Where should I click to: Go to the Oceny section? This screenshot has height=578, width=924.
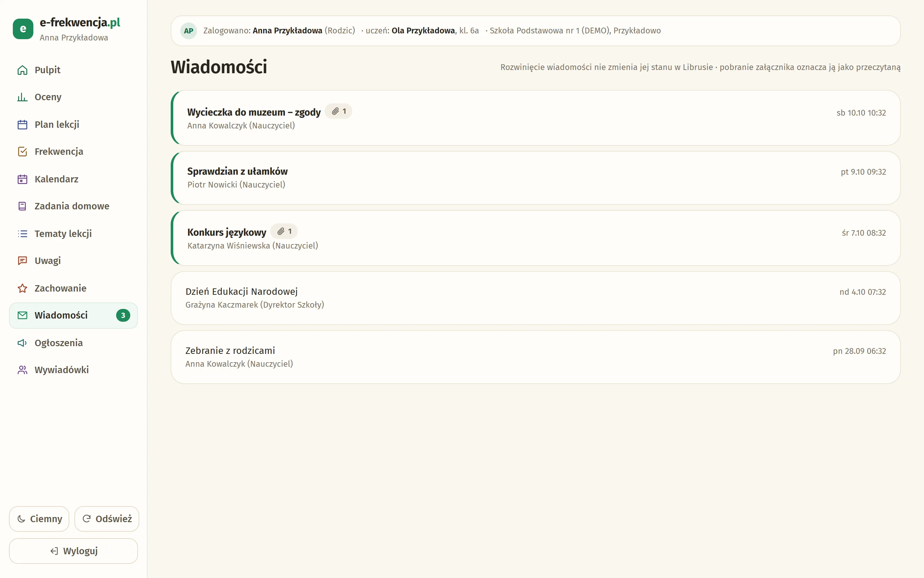click(x=73, y=97)
